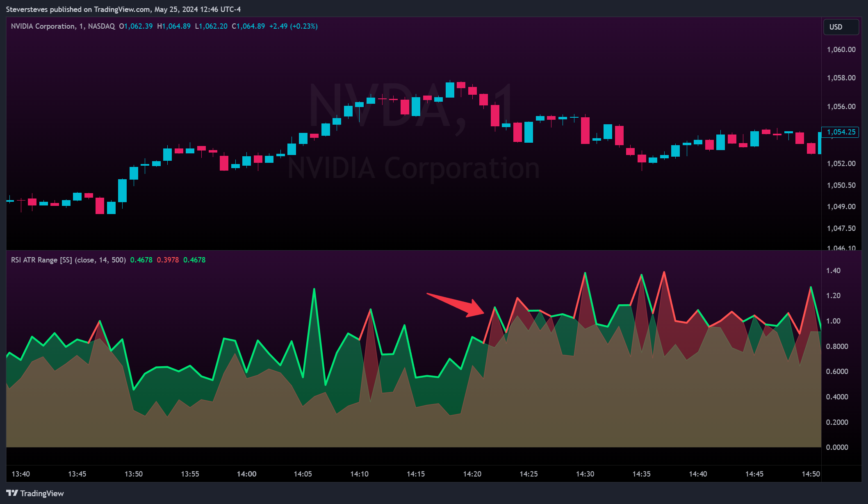Image resolution: width=868 pixels, height=504 pixels.
Task: Click the 0.4000 indicator scale value
Action: coord(837,397)
